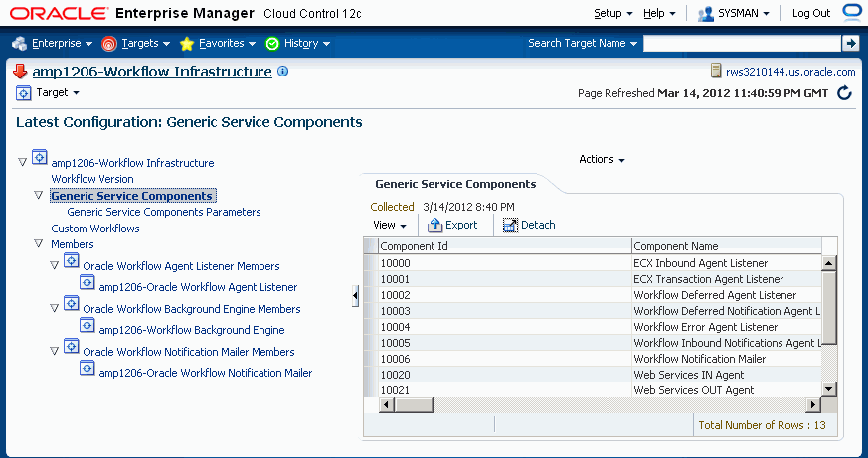Select the Custom Workflows tree node
This screenshot has width=868, height=458.
point(95,229)
